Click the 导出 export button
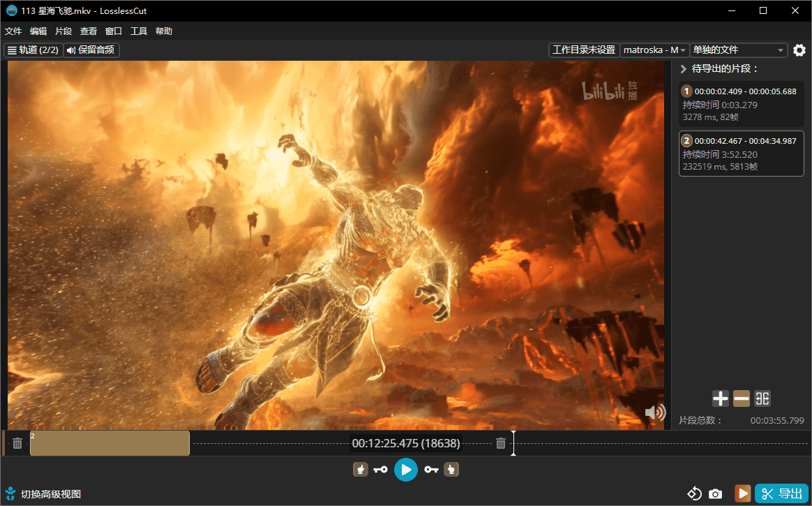Screen dimensions: 812x506 coord(781,494)
